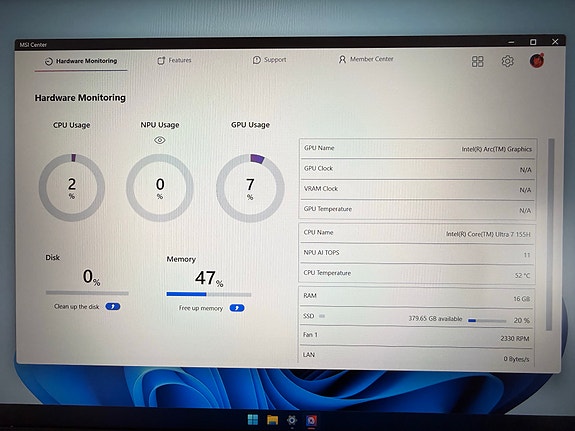Click the SSD drive icon indicator
The height and width of the screenshot is (431, 575).
[322, 316]
